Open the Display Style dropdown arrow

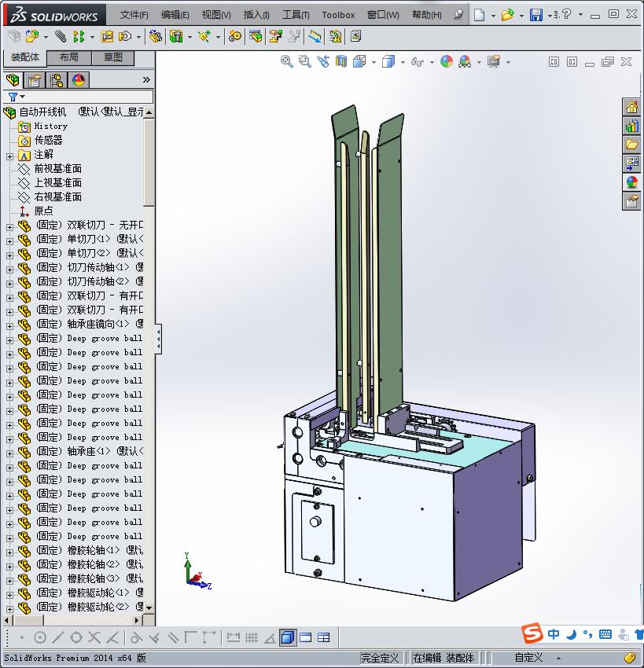pyautogui.click(x=403, y=62)
